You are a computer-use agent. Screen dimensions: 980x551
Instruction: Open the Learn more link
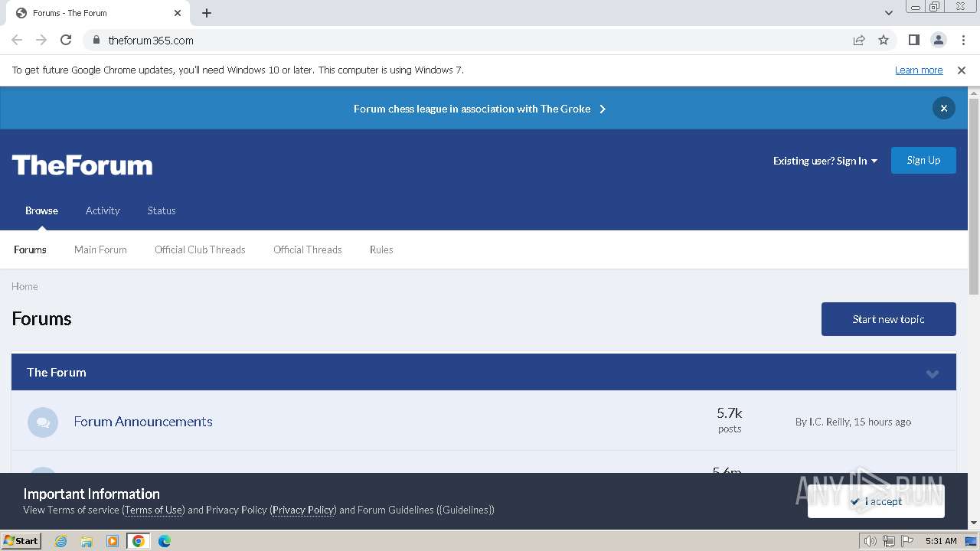[919, 70]
